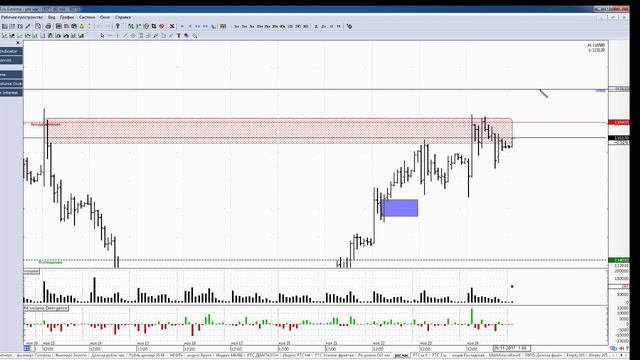This screenshot has width=640, height=360.
Task: Switch to Индекс ММВБ workspace tab
Action: (x=230, y=356)
